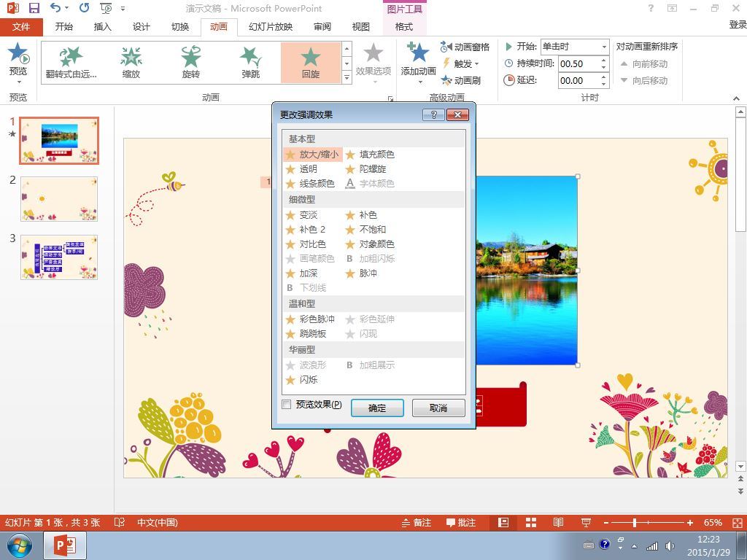Image resolution: width=747 pixels, height=560 pixels.
Task: Switch to normal view in status bar
Action: (x=503, y=522)
